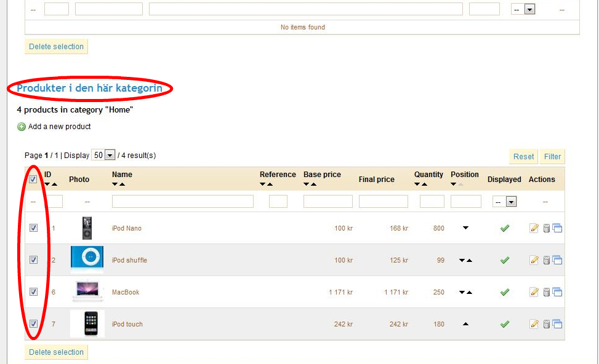Duplicate the MacBook product
Screen dimensions: 599x364
coord(557,292)
